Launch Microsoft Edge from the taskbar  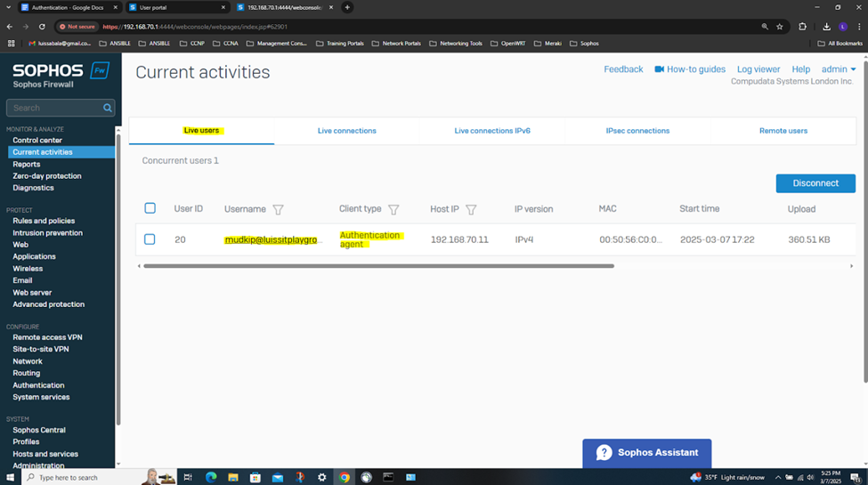(x=211, y=477)
